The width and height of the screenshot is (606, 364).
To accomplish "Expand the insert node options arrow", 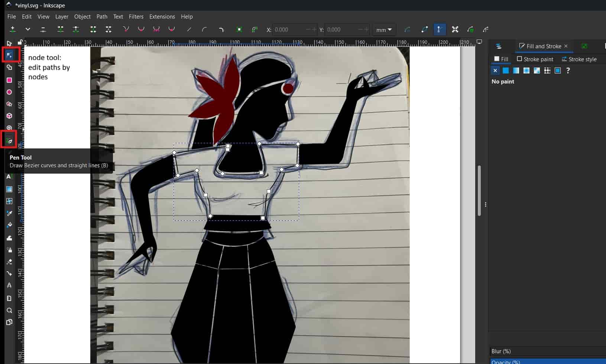I will pyautogui.click(x=27, y=29).
